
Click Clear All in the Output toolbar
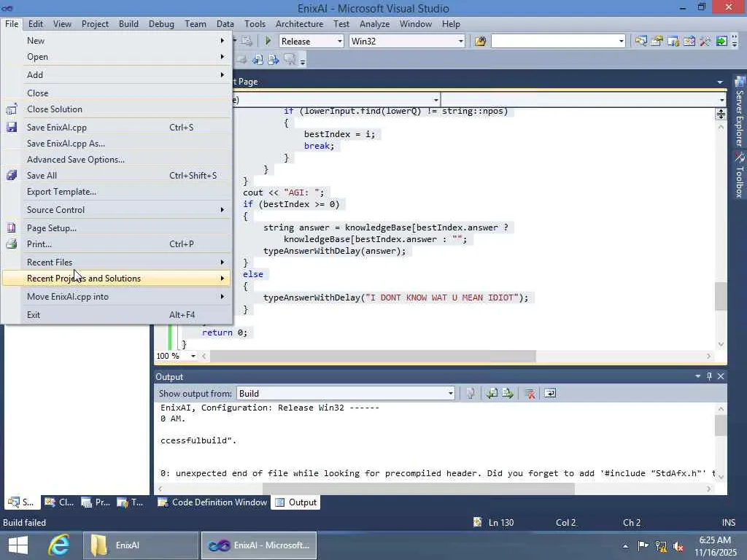click(x=530, y=394)
